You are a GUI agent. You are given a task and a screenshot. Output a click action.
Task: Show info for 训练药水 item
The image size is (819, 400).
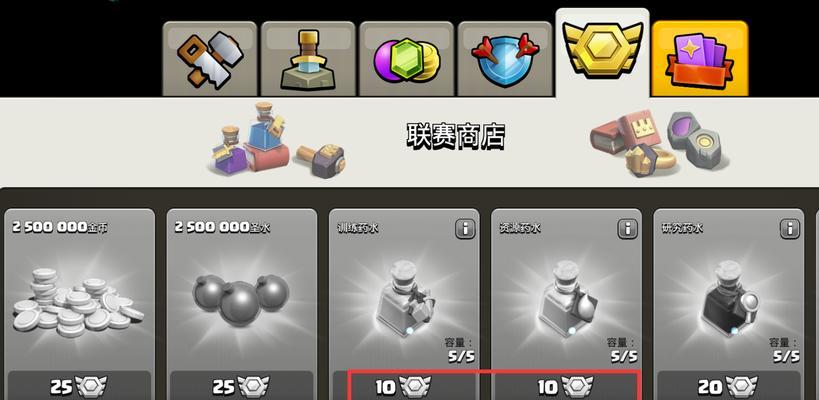coord(465,229)
